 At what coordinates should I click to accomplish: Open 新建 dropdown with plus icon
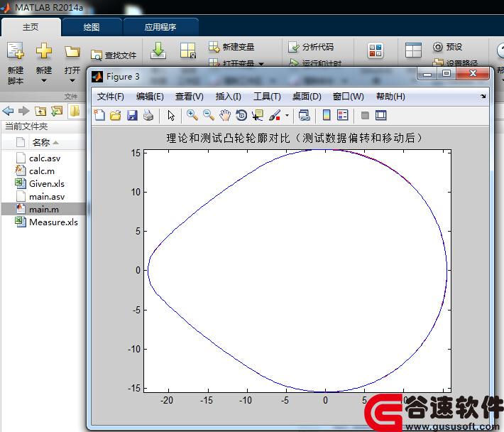(x=44, y=63)
